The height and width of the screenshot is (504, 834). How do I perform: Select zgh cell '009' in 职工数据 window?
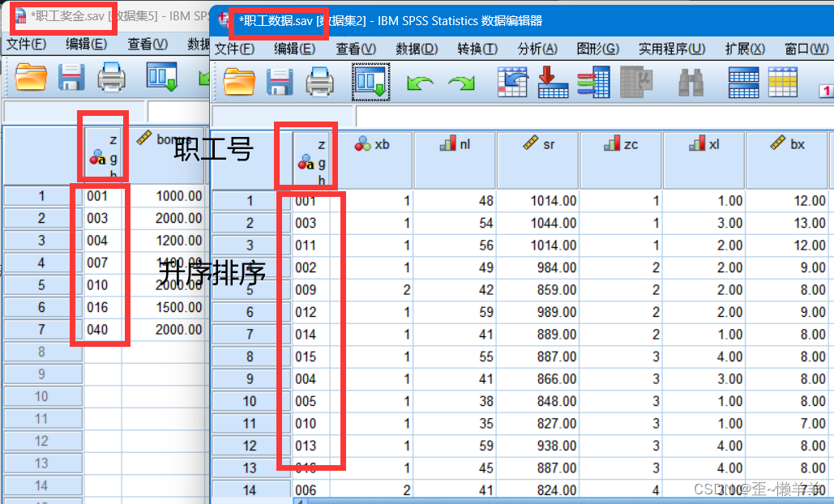point(310,290)
